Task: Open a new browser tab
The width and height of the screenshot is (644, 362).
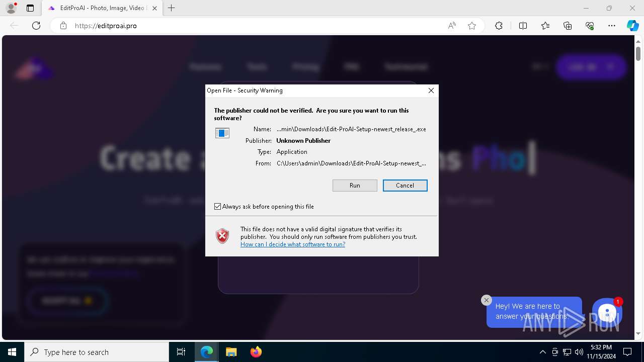Action: coord(172,8)
